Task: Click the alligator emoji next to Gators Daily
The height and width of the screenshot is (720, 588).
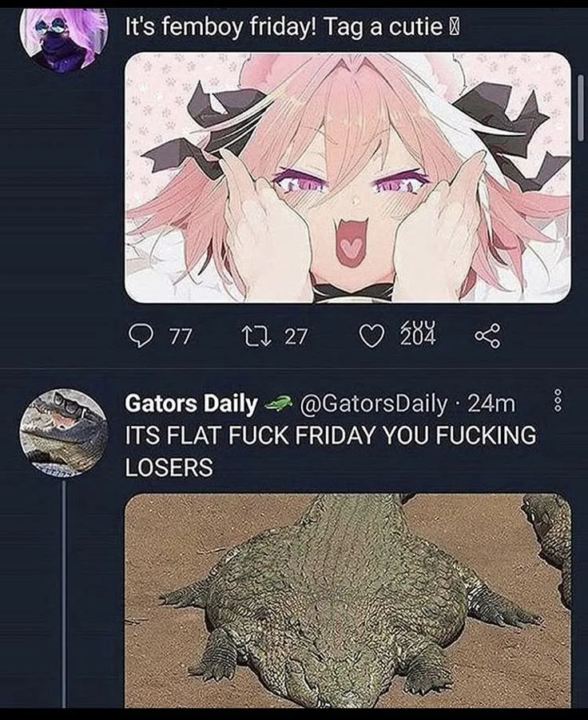Action: 278,404
